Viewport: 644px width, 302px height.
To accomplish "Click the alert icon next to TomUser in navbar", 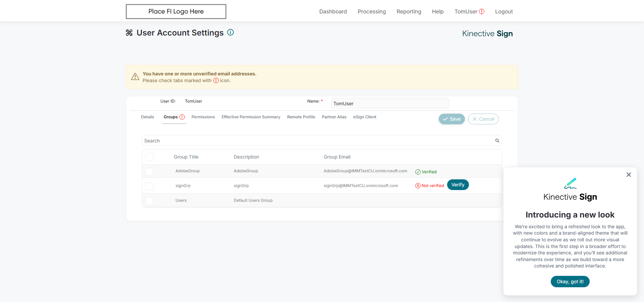I will 482,11.
